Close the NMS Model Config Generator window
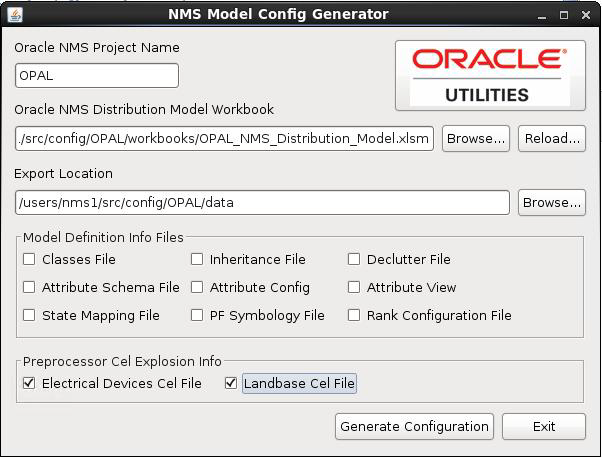 pos(586,15)
